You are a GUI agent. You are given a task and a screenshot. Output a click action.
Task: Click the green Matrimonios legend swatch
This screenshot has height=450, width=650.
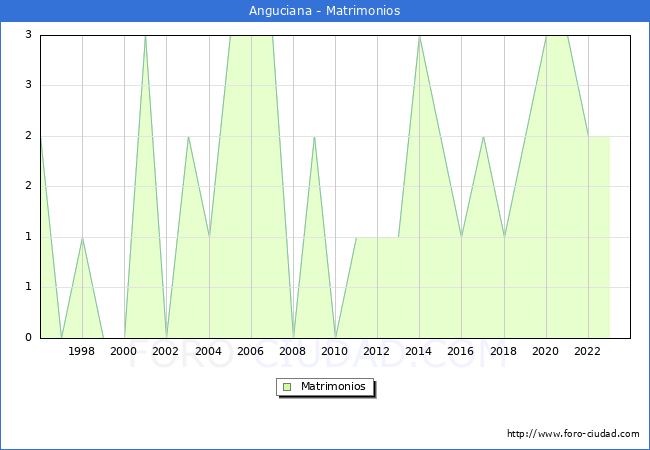tap(287, 387)
